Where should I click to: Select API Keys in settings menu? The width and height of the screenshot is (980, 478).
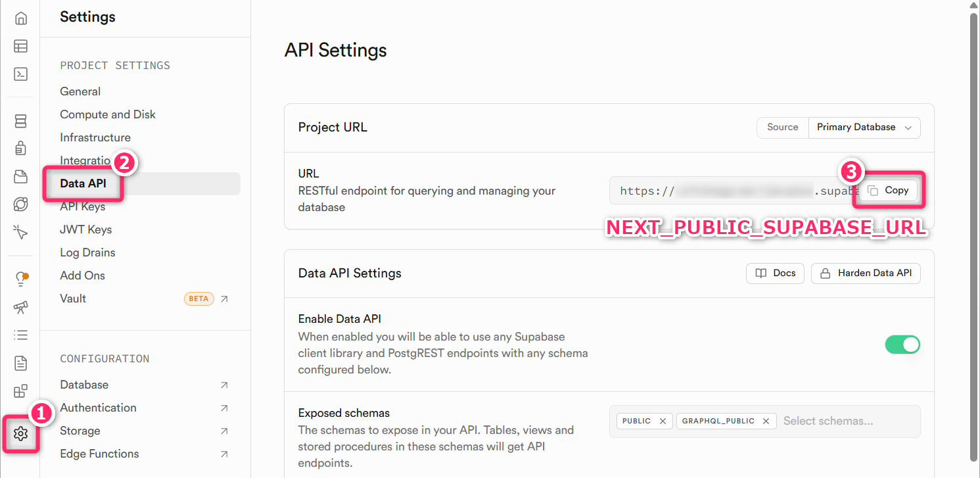coord(83,206)
